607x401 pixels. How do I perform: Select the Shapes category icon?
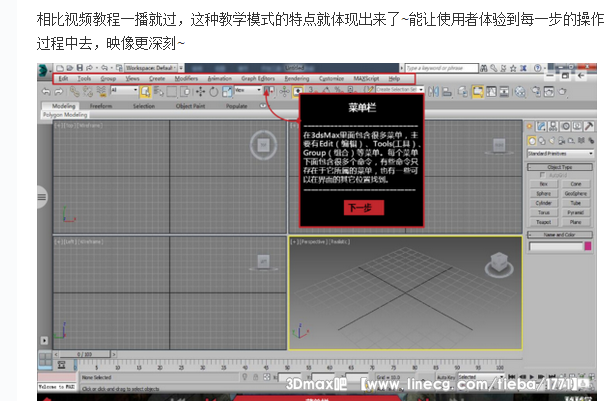542,141
